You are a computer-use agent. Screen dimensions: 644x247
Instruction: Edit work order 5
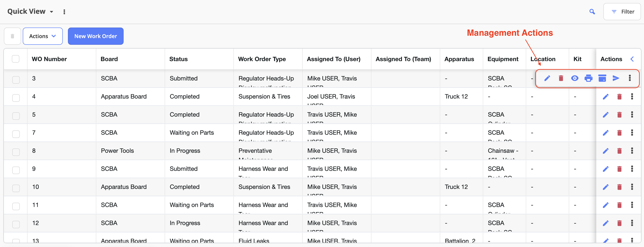pyautogui.click(x=606, y=115)
